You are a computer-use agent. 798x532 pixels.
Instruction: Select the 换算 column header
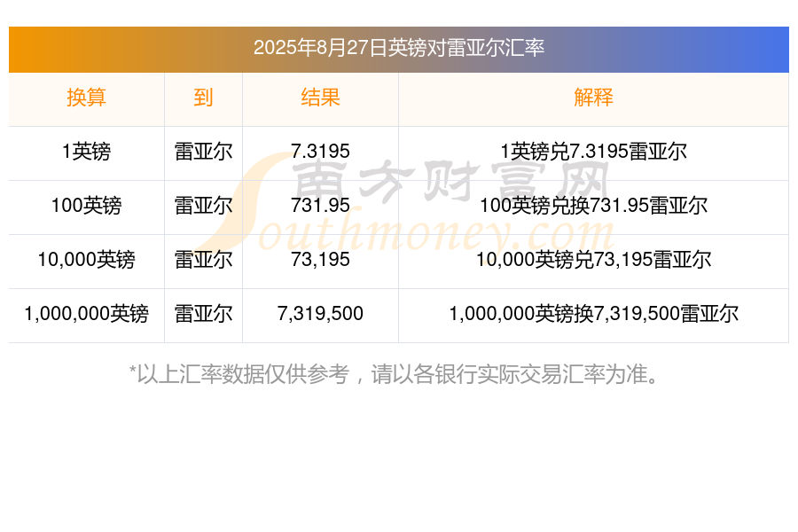(86, 98)
